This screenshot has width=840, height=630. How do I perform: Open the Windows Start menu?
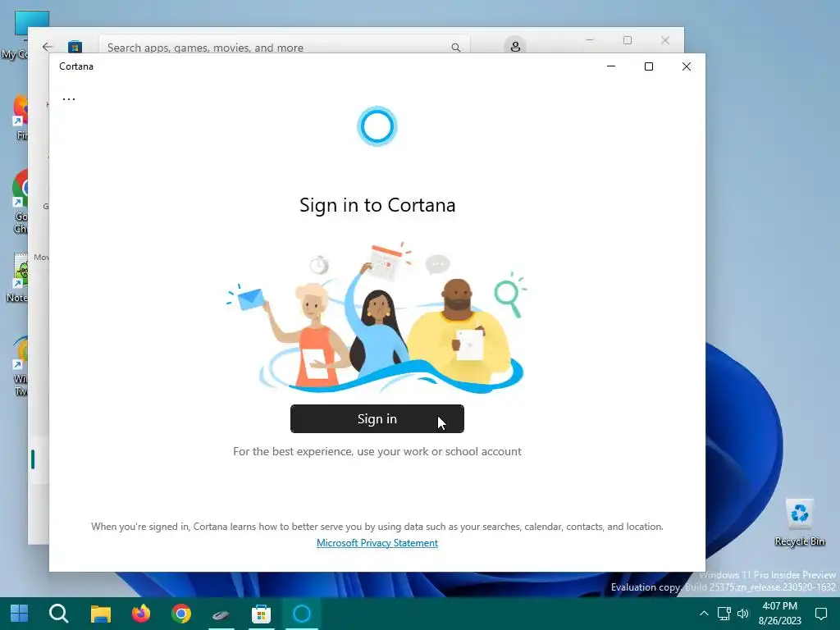coord(20,614)
